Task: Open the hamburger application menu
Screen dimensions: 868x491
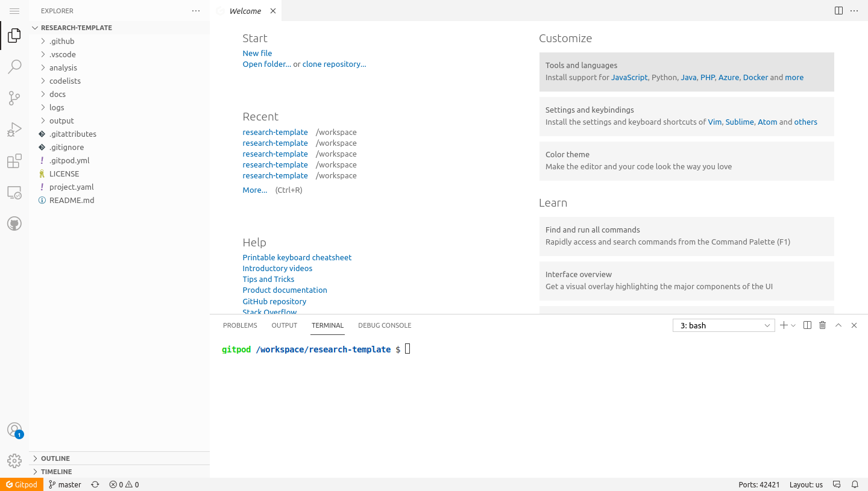Action: coord(14,11)
